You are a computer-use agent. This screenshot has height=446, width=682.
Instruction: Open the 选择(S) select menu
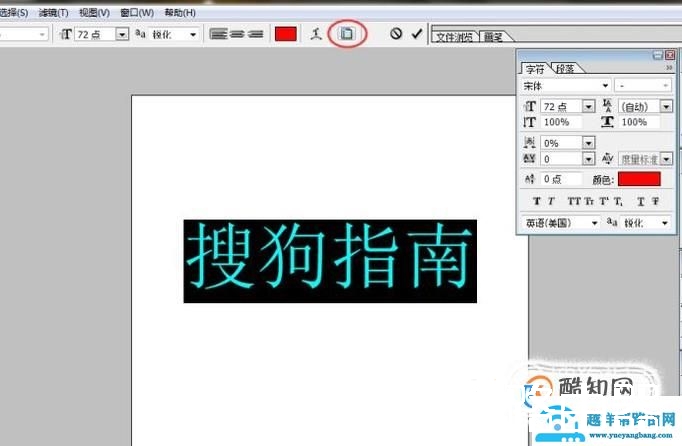(x=13, y=13)
